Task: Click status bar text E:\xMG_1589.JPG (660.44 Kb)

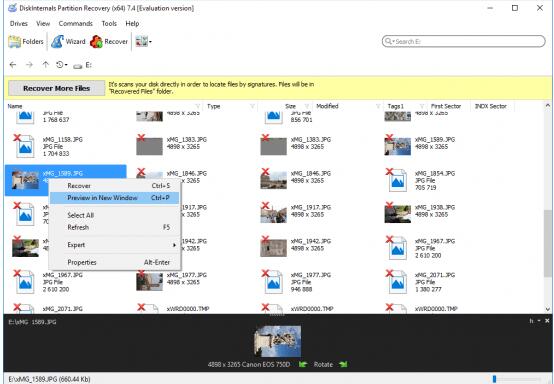Action: (x=49, y=379)
